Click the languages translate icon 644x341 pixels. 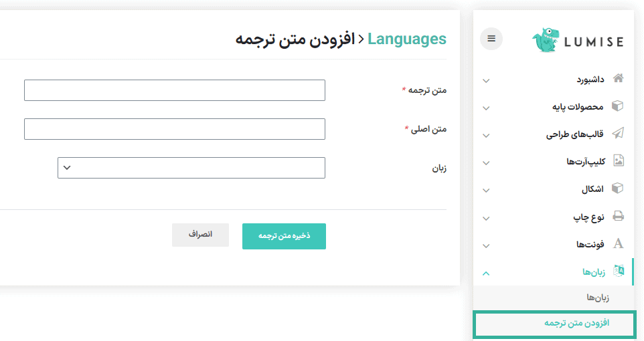coord(619,271)
